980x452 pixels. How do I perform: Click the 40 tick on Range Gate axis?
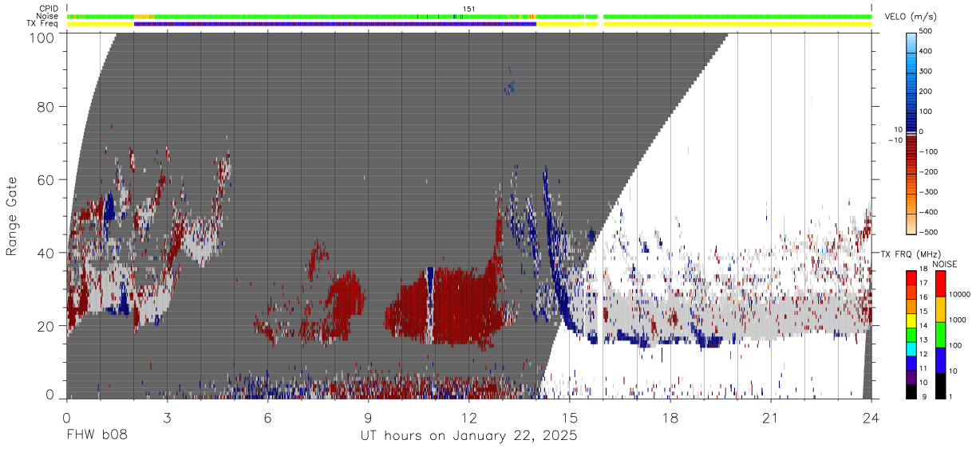coord(47,253)
